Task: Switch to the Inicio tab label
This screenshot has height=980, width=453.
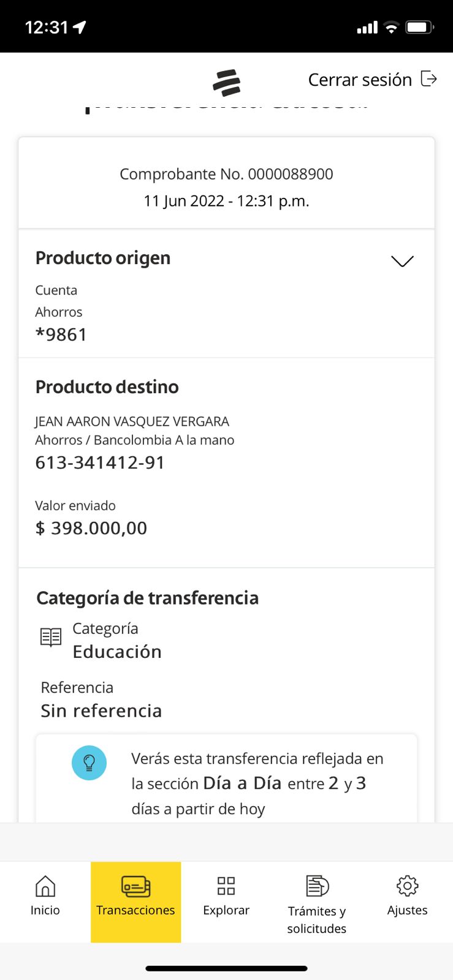Action: click(45, 910)
